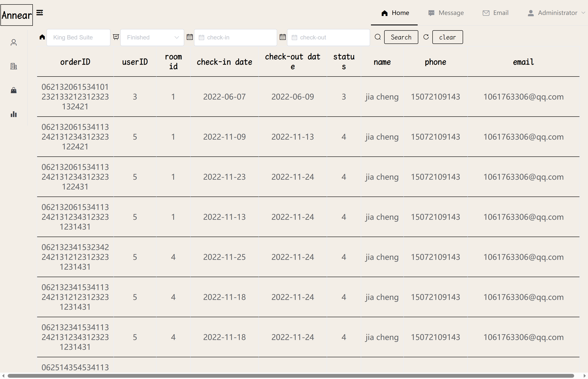Open the check-in date picker field
This screenshot has width=588, height=379.
click(235, 37)
